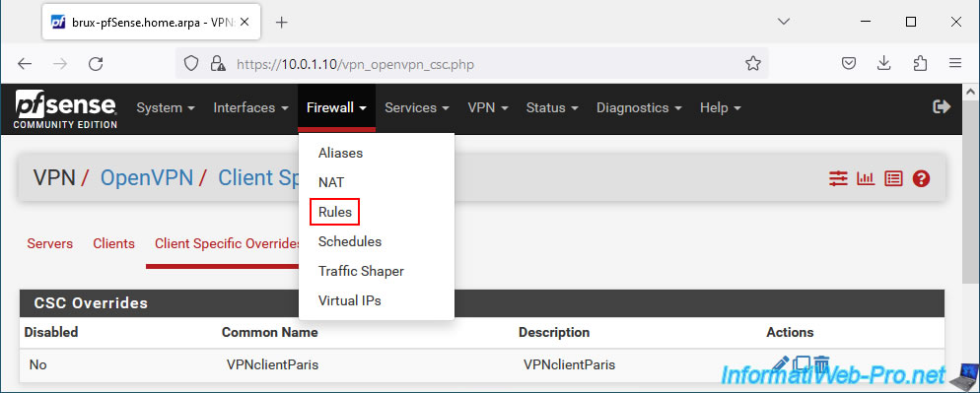Edit the VPNclientParis override pencil icon
The height and width of the screenshot is (393, 980).
(781, 363)
